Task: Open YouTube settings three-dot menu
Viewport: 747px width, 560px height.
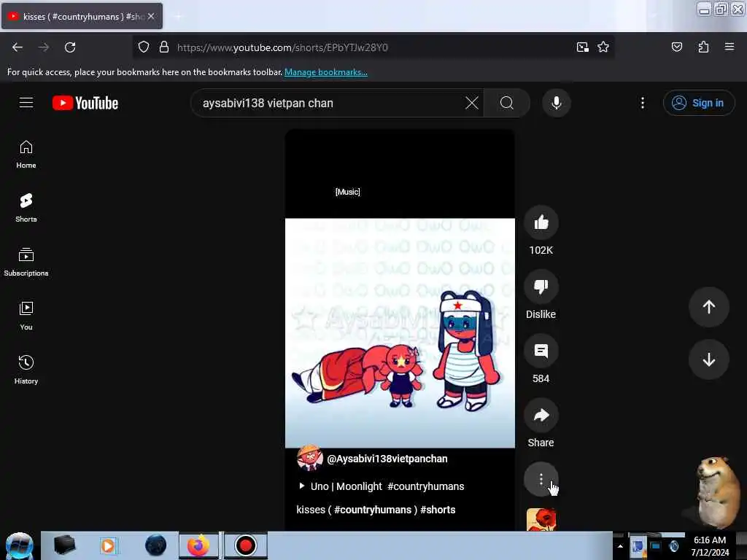Action: coord(643,103)
